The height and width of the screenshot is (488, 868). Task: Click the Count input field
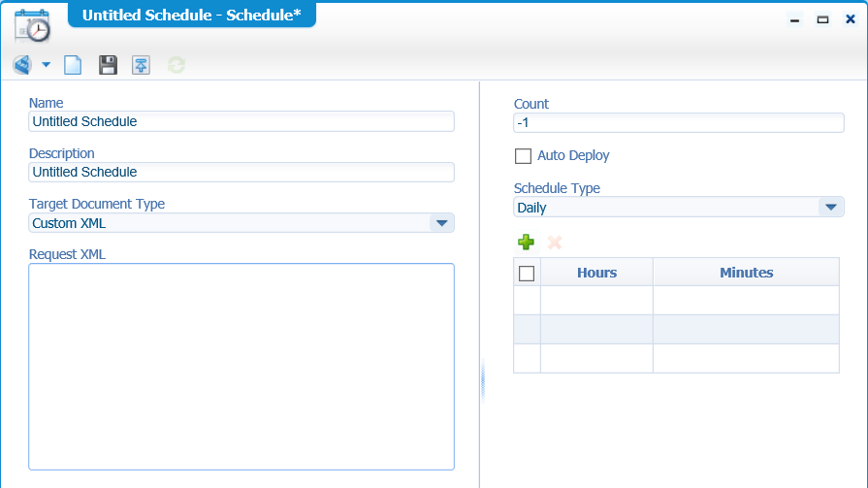pyautogui.click(x=679, y=122)
